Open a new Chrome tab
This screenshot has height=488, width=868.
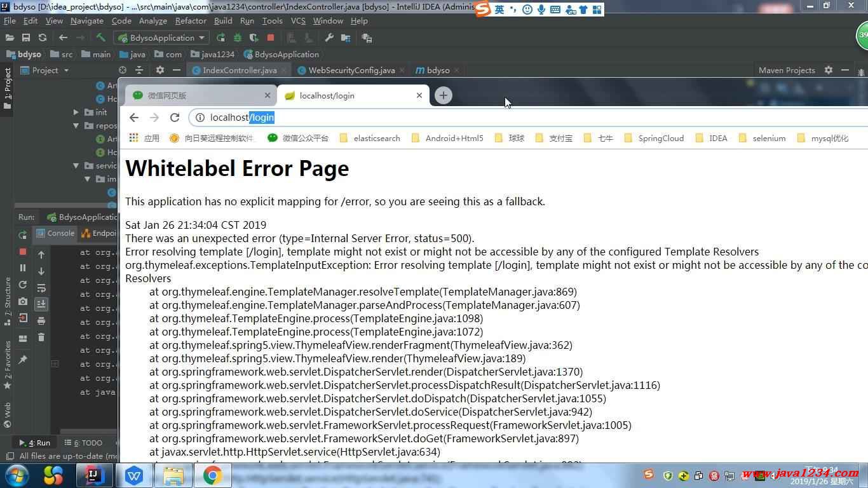click(443, 95)
